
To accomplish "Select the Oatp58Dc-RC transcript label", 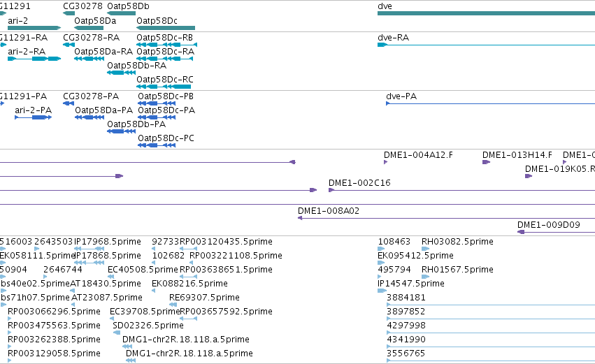I will (x=165, y=79).
